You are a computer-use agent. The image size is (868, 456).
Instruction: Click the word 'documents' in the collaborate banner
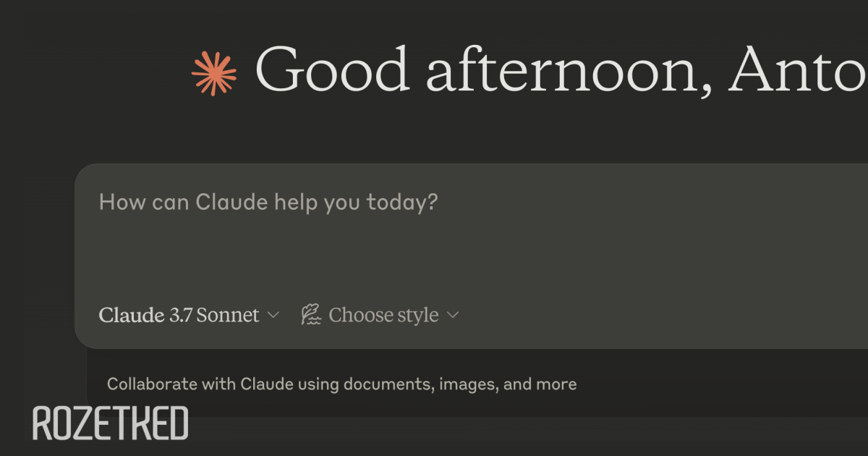coord(389,384)
